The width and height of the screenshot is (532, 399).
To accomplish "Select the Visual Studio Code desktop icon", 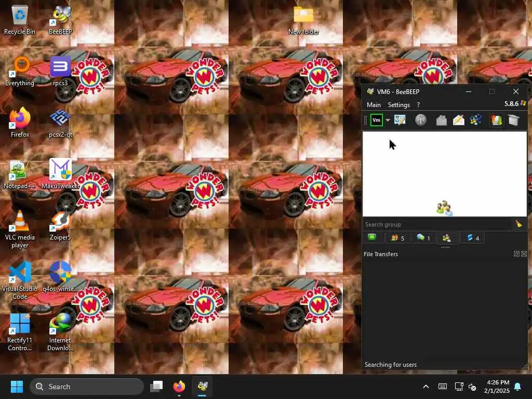I will pos(20,281).
